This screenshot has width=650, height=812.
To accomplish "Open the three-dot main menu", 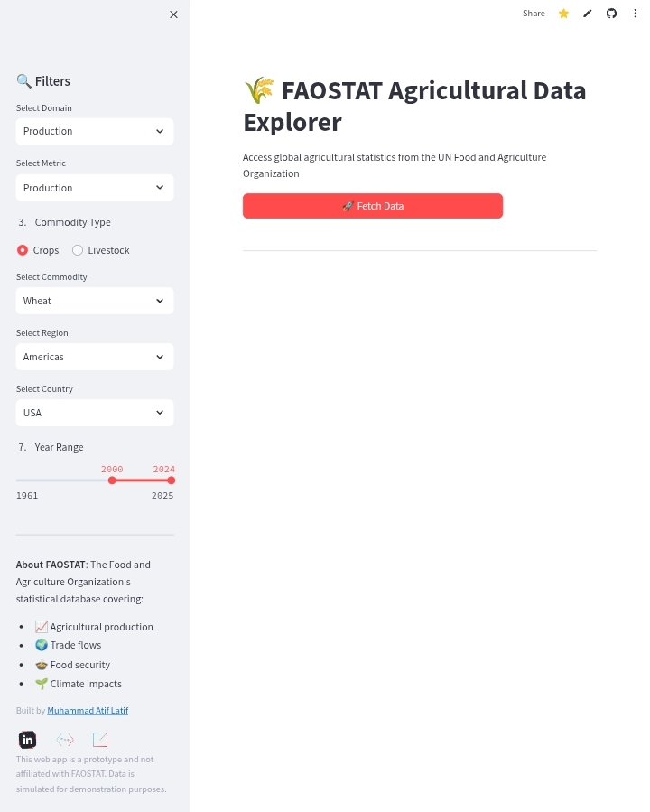I will 635,14.
